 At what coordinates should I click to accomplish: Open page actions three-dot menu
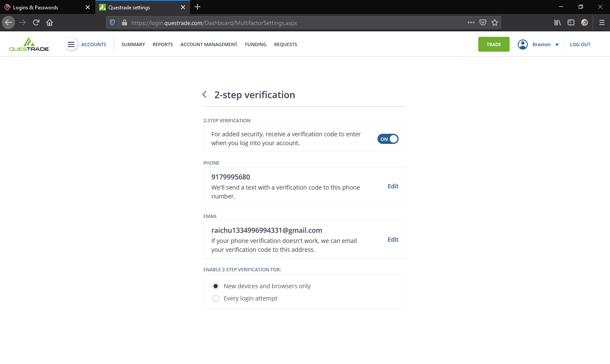point(471,22)
